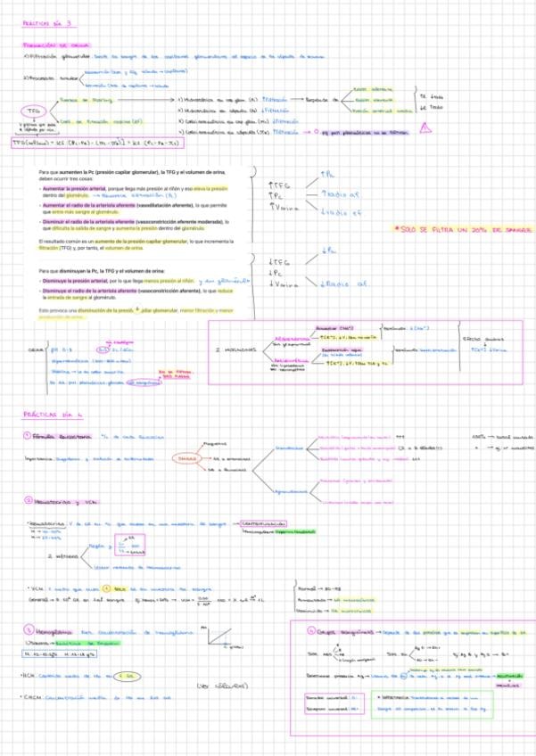Select 'Aumentar la presión arterial' highlighted text

click(74, 188)
